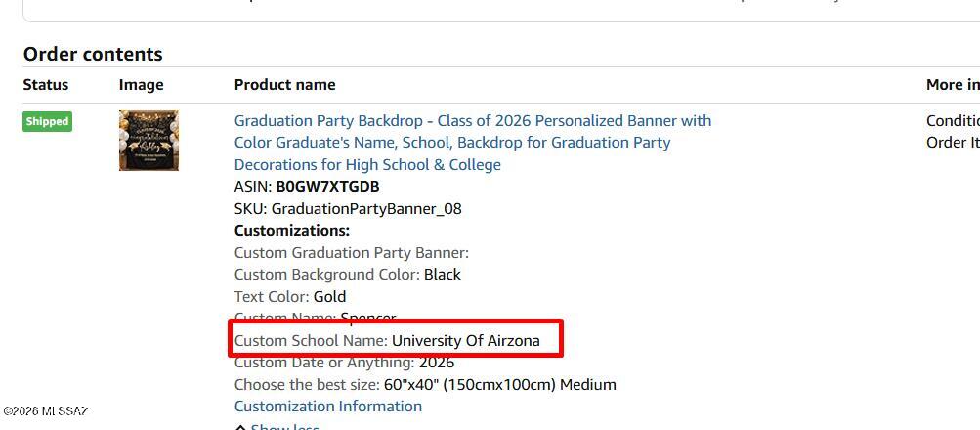Click the More in column header
The width and height of the screenshot is (980, 430).
point(953,85)
